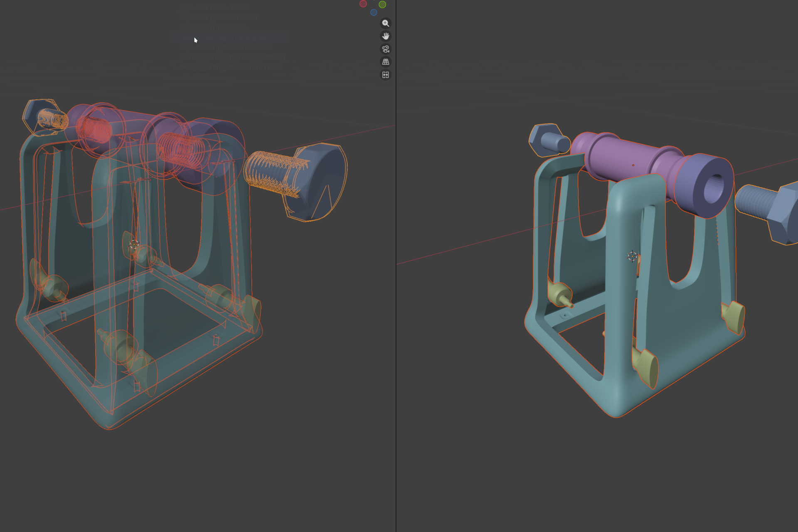Click the zoom magnifier viewport gizmo
The width and height of the screenshot is (798, 532).
point(385,23)
